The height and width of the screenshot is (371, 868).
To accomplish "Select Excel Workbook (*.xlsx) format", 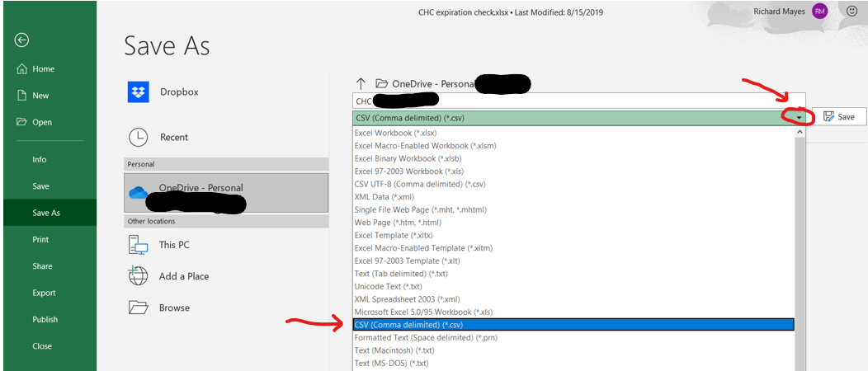I will click(x=573, y=134).
